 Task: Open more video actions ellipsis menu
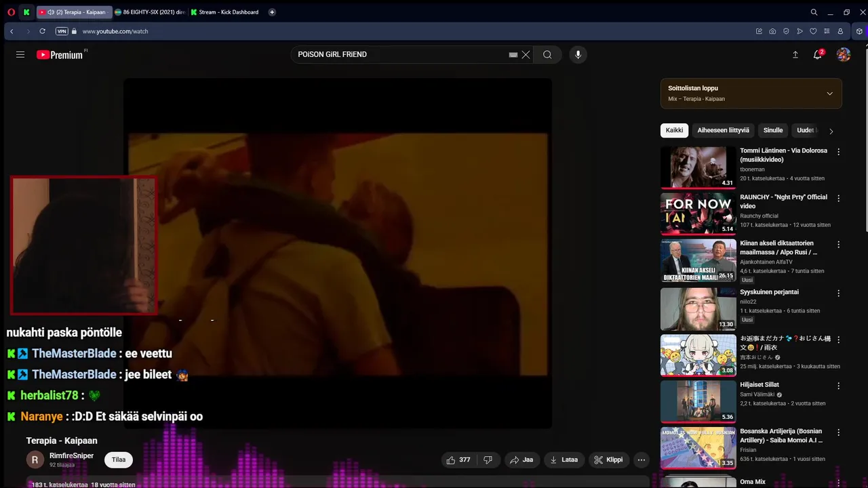tap(642, 460)
